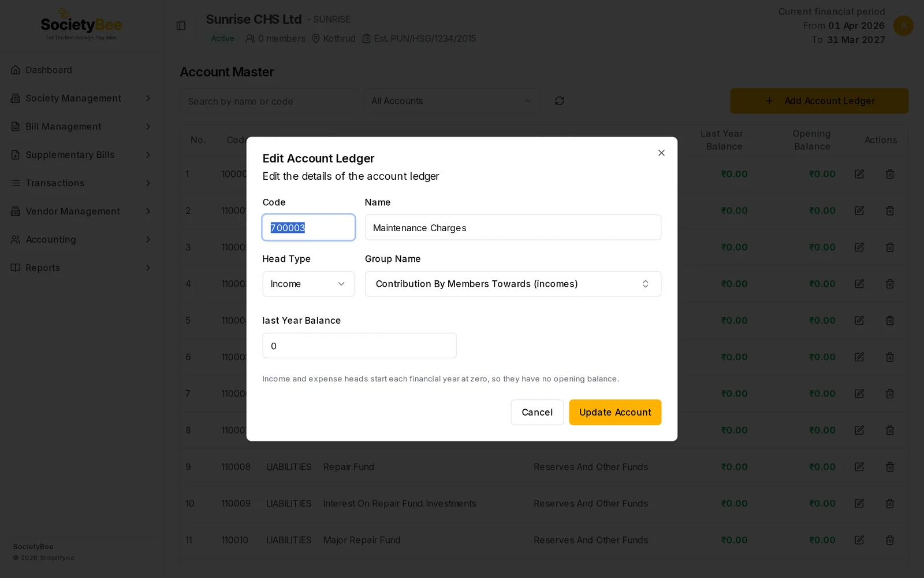
Task: Click the Simplifyne footer text
Action: click(44, 558)
